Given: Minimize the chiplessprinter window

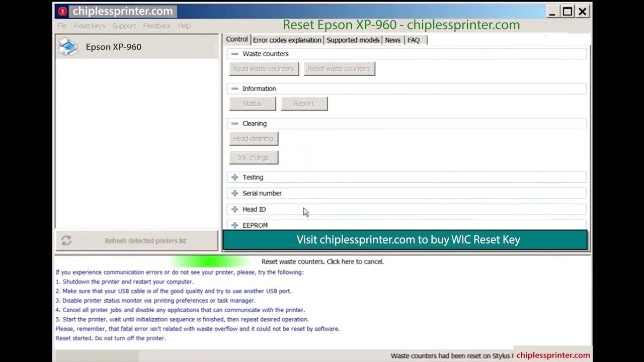Looking at the screenshot, I should (x=552, y=12).
